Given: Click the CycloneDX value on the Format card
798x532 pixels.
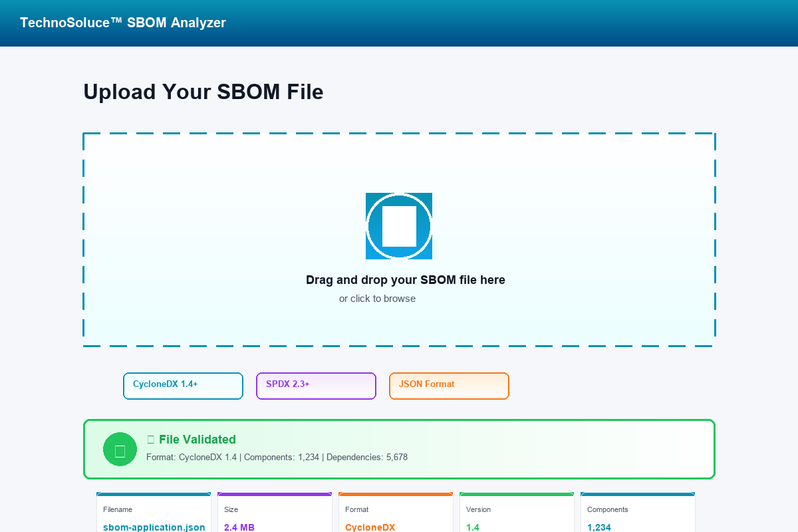Looking at the screenshot, I should tap(370, 527).
